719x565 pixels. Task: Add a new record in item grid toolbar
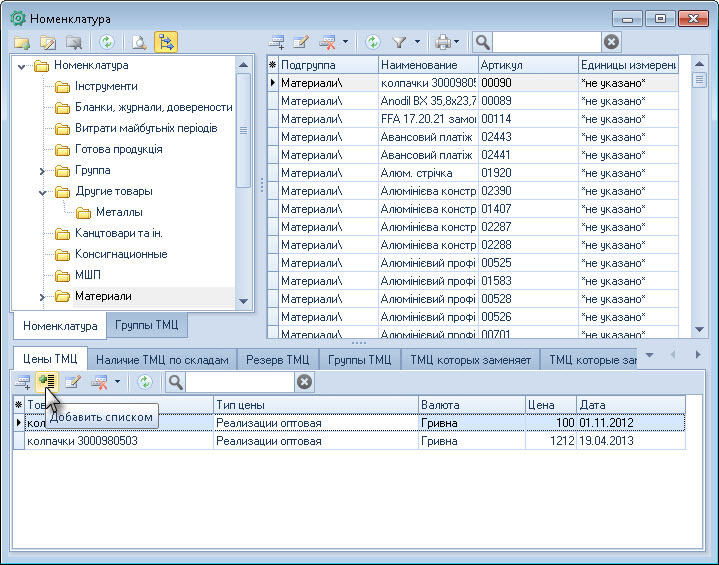click(276, 43)
